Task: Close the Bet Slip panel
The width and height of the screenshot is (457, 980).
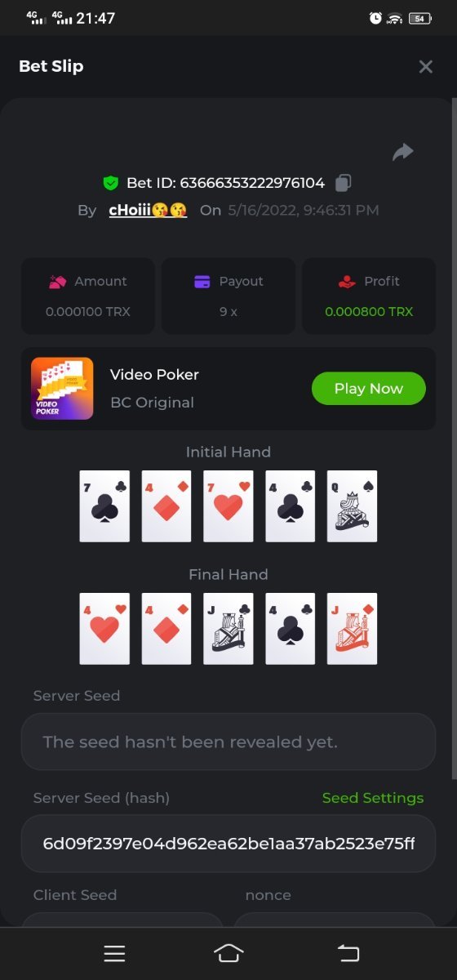Action: (x=425, y=67)
